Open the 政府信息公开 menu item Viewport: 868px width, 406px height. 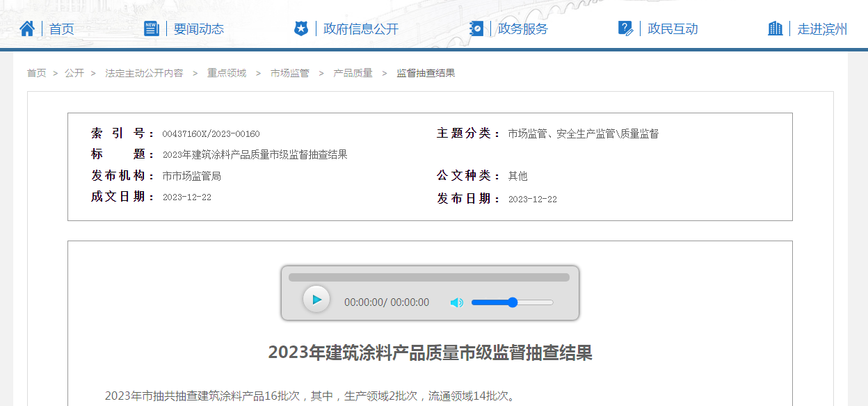coord(361,29)
